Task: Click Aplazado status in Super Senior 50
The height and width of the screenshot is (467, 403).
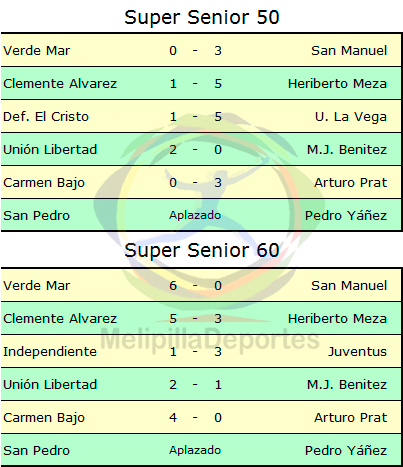Action: coord(195,215)
